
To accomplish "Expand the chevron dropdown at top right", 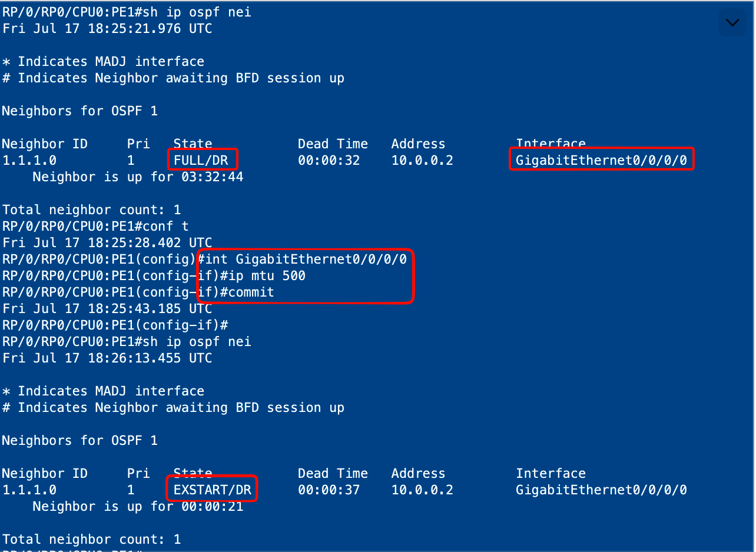I will click(x=732, y=23).
